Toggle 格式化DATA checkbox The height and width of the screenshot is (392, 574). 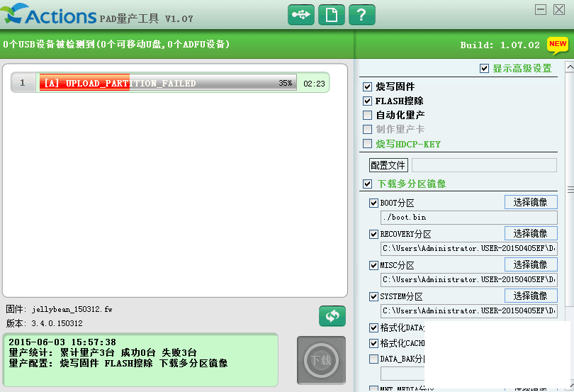(x=373, y=327)
